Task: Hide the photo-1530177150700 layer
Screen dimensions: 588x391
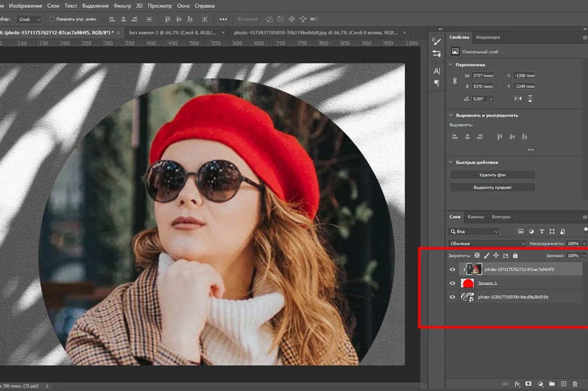Action: coord(452,297)
